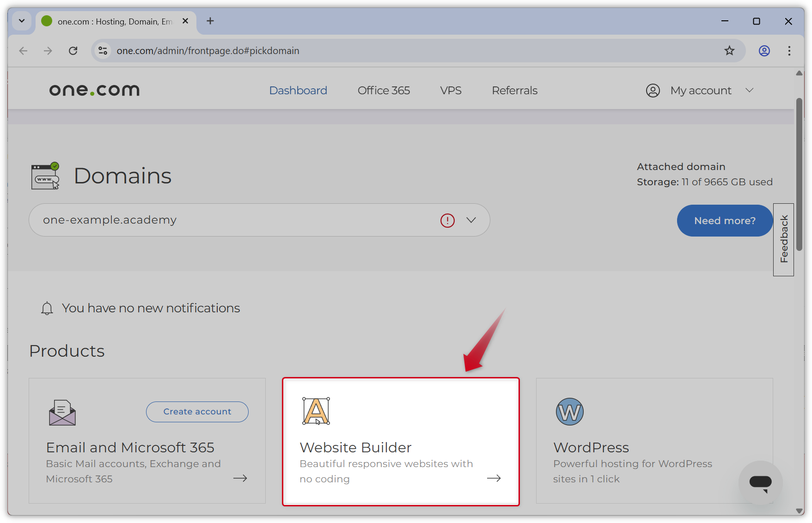Click the Domains www icon
Viewport: 812px width, 523px height.
tap(44, 176)
